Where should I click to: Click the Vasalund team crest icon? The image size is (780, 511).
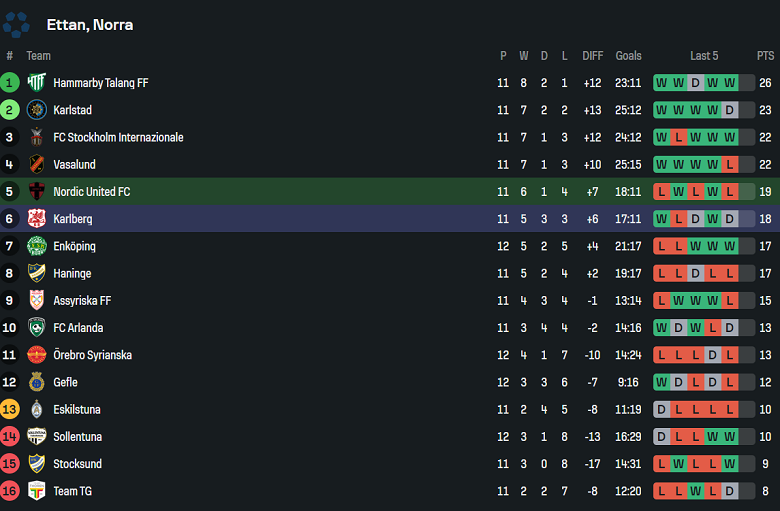click(x=37, y=165)
